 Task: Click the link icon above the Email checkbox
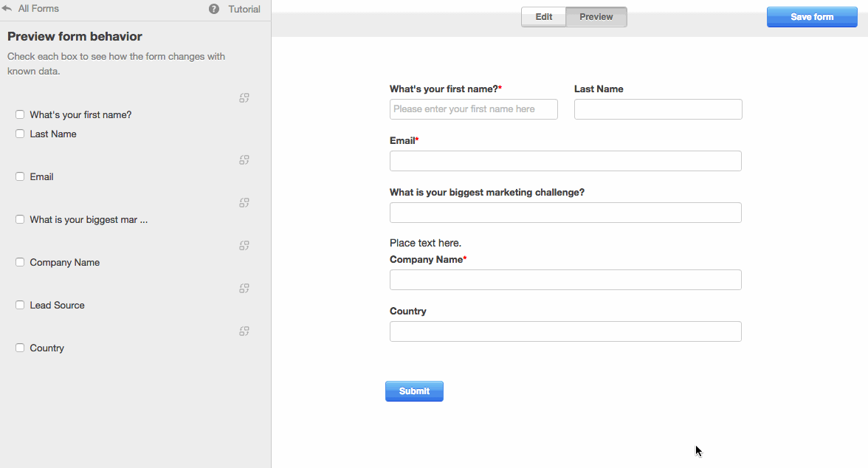[244, 160]
